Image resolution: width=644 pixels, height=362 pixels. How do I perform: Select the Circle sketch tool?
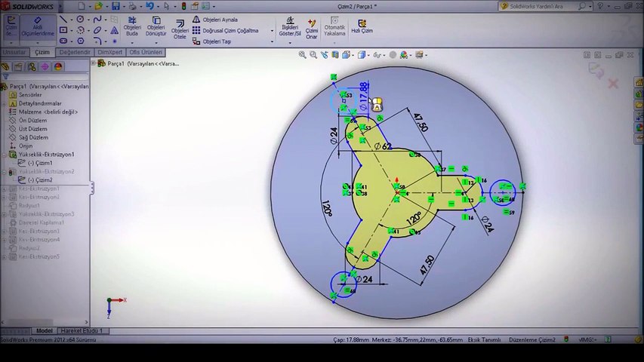pos(81,20)
